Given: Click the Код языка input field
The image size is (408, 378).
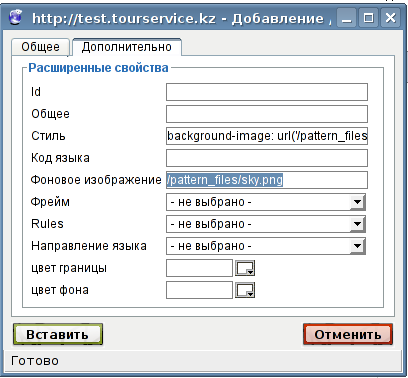Looking at the screenshot, I should 267,158.
